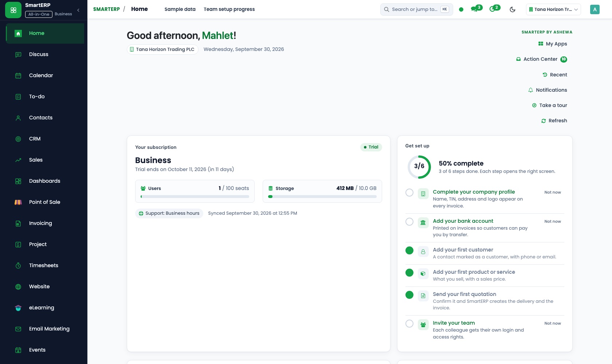Toggle the 'Add your first product or service' checkmark
The height and width of the screenshot is (364, 612).
coord(409,273)
